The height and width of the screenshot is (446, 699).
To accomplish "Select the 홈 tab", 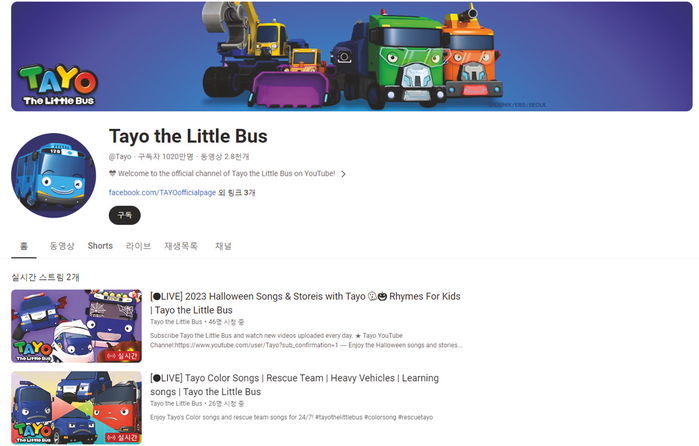I will tap(24, 246).
